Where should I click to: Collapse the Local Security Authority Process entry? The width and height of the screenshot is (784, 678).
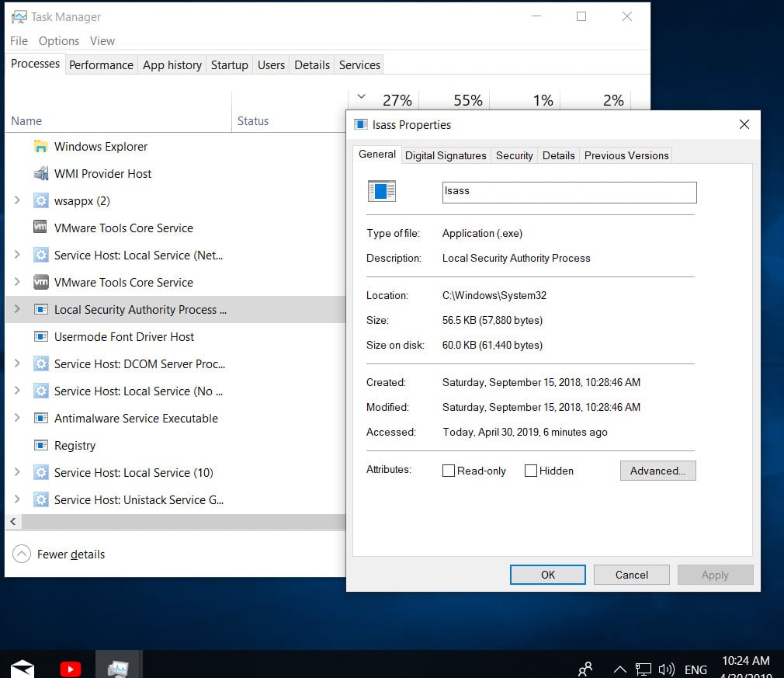(17, 309)
